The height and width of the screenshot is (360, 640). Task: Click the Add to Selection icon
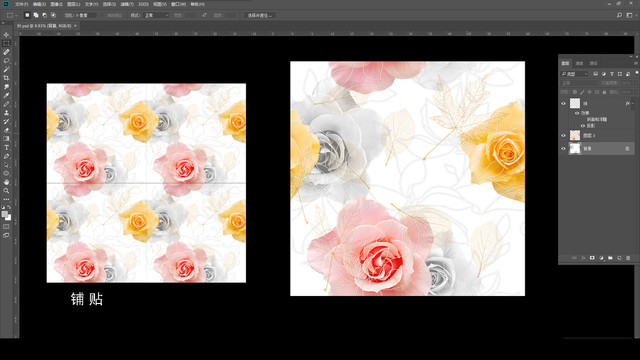coord(36,15)
